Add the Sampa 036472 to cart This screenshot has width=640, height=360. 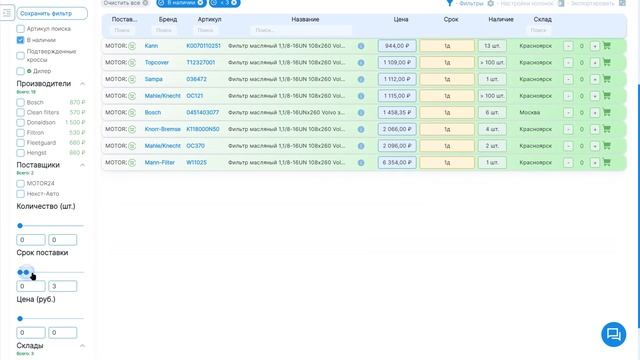[x=607, y=79]
